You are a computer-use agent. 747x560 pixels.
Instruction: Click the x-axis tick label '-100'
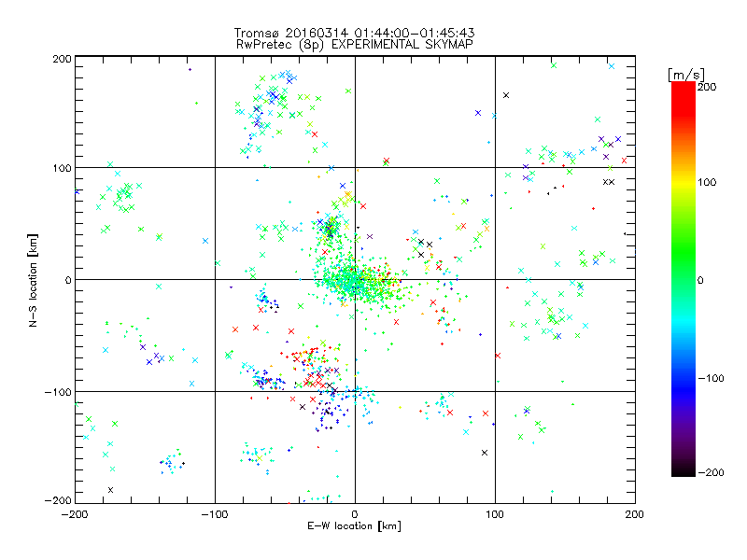click(x=215, y=514)
